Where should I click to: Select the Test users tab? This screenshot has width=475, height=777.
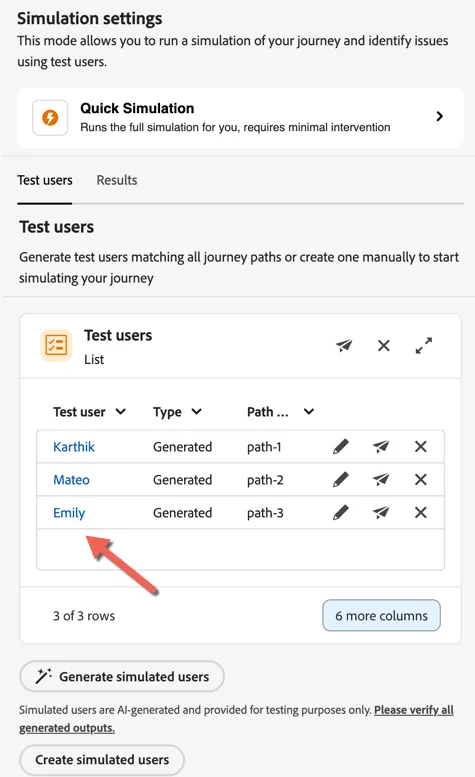tap(45, 180)
